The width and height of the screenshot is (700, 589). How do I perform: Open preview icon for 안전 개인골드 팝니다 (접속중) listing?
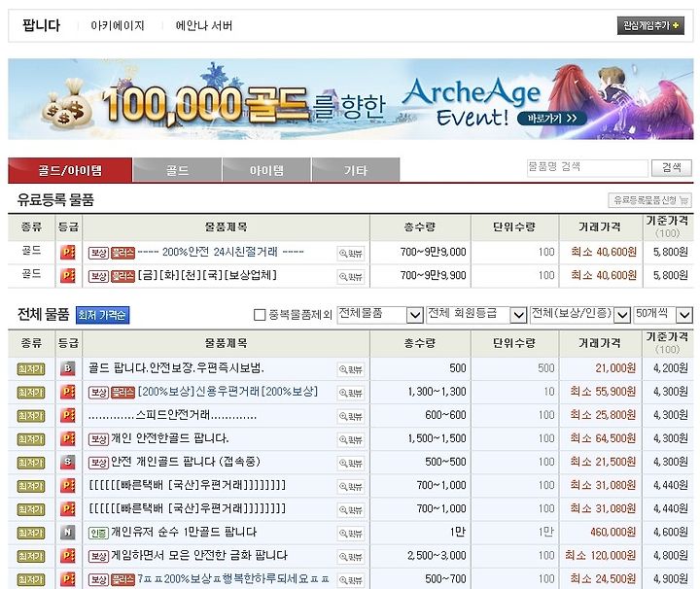coord(351,463)
